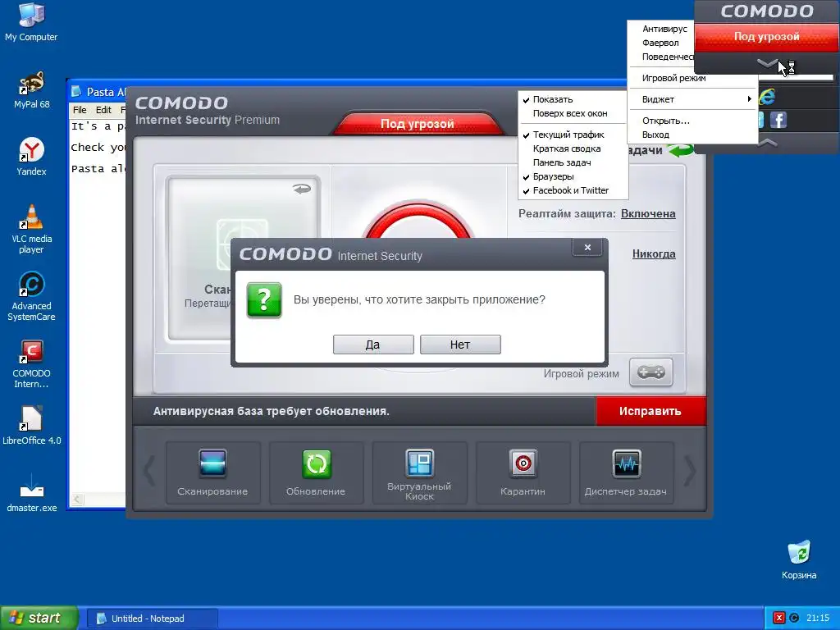The width and height of the screenshot is (840, 630).
Task: Show previous task tiles left arrow
Action: pos(149,472)
